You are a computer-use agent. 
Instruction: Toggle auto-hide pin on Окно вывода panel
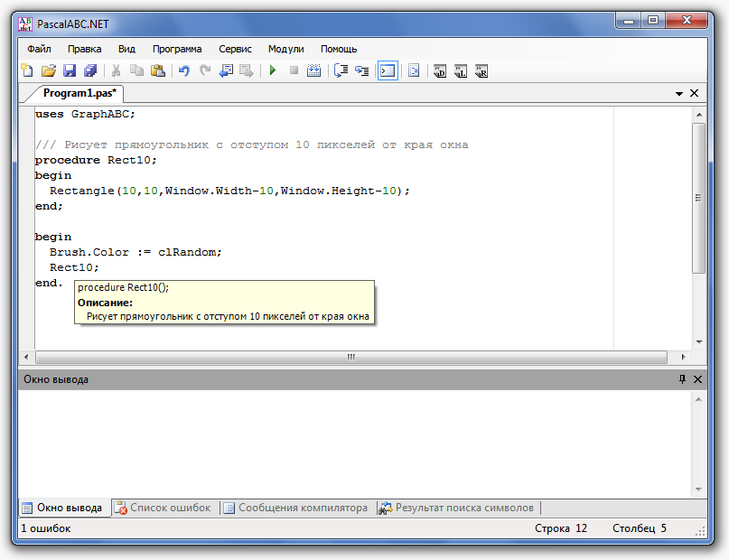[682, 380]
